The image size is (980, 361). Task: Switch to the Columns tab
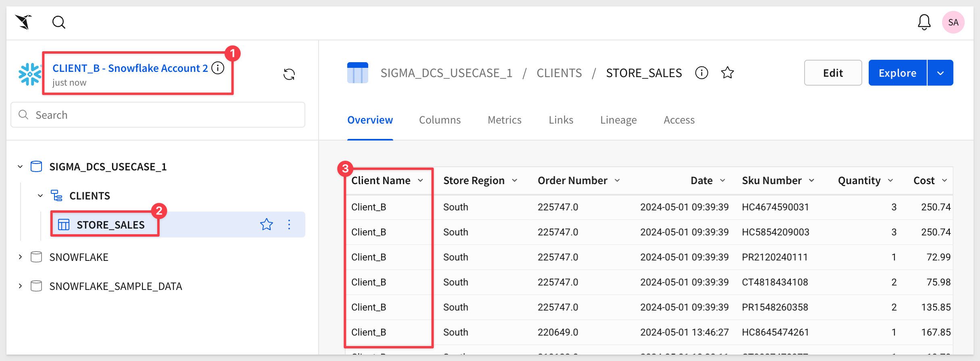tap(440, 120)
